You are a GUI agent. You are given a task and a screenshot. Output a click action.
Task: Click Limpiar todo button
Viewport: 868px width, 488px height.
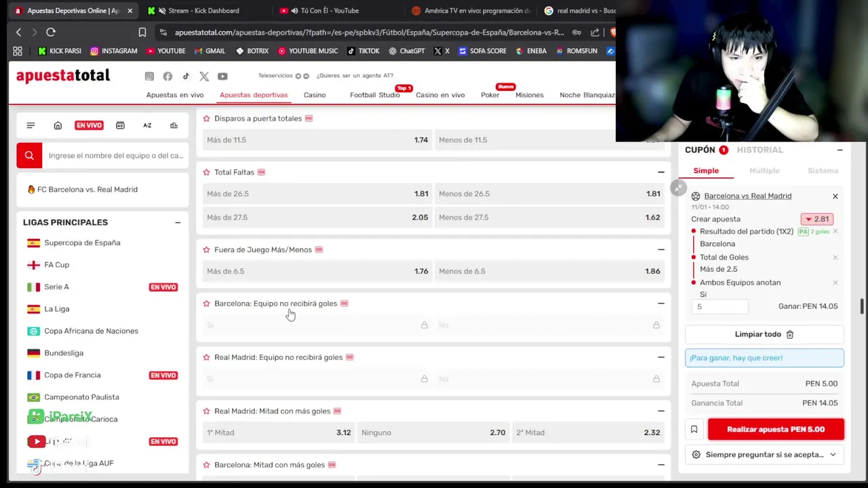tap(764, 334)
